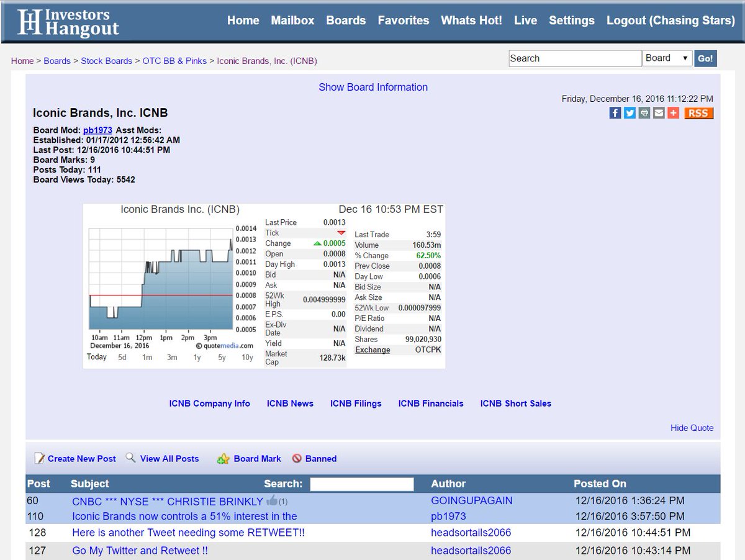Click Home breadcrumb link
This screenshot has height=560, width=745.
click(x=22, y=61)
